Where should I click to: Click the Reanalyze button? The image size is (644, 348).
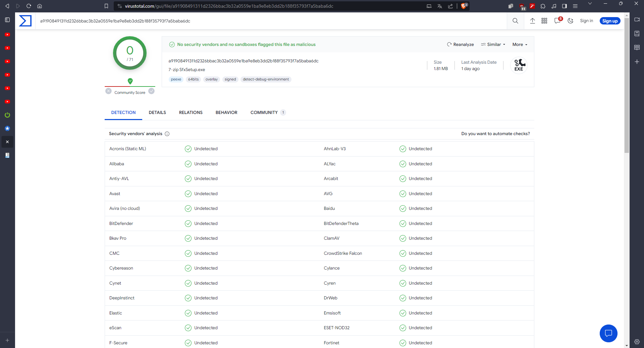click(461, 44)
